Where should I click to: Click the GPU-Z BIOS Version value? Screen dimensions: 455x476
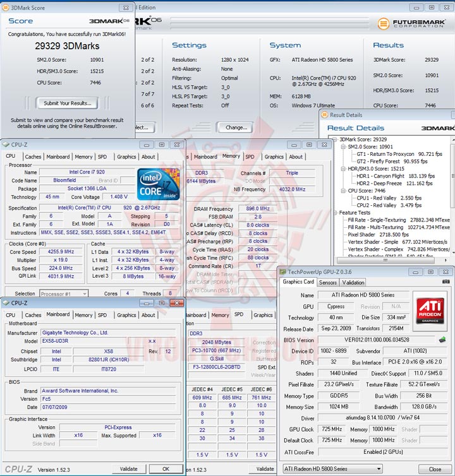(x=377, y=340)
